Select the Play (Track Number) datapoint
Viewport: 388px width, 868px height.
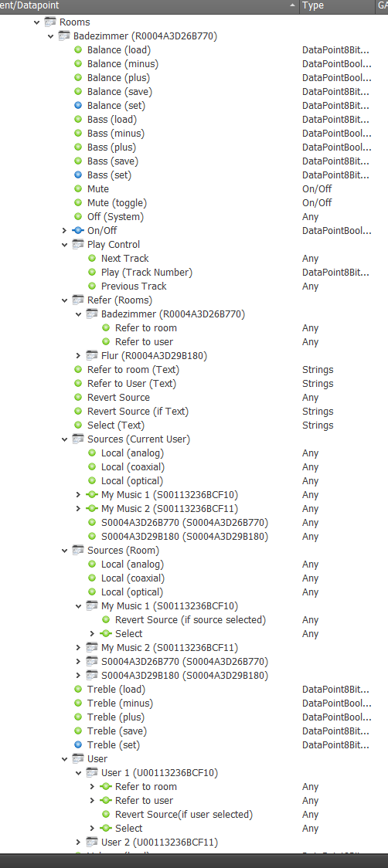(147, 273)
